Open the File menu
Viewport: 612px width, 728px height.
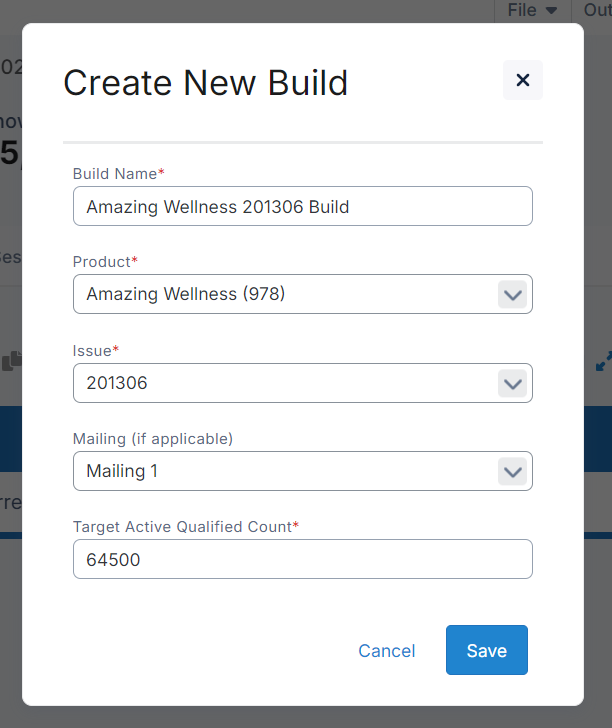coord(533,10)
